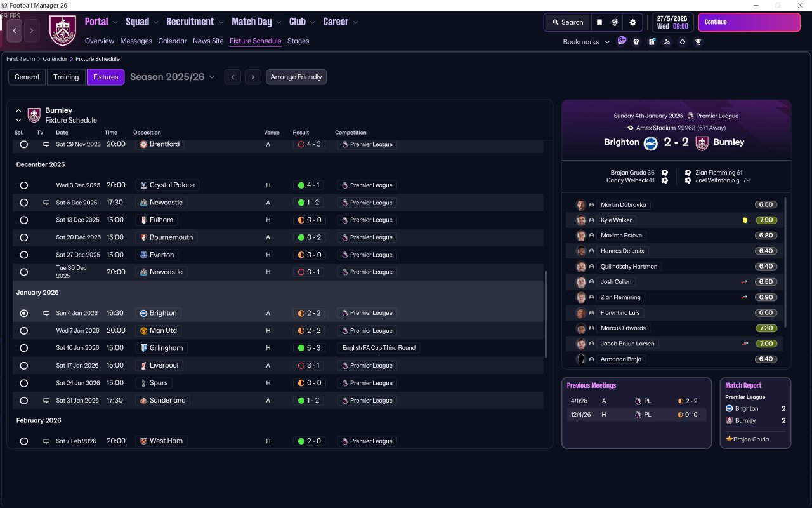This screenshot has width=812, height=508.
Task: Click the down chevron beside the Fixture Schedule heading
Action: tap(18, 120)
